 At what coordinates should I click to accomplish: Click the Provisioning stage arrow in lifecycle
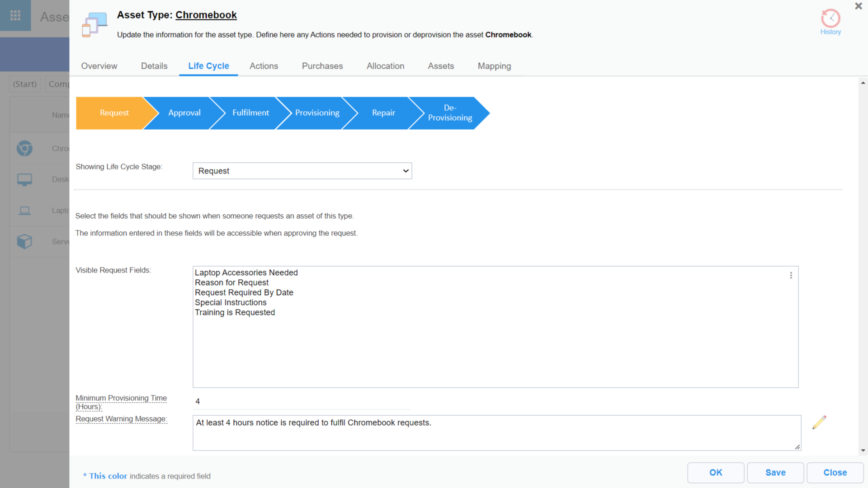click(316, 113)
